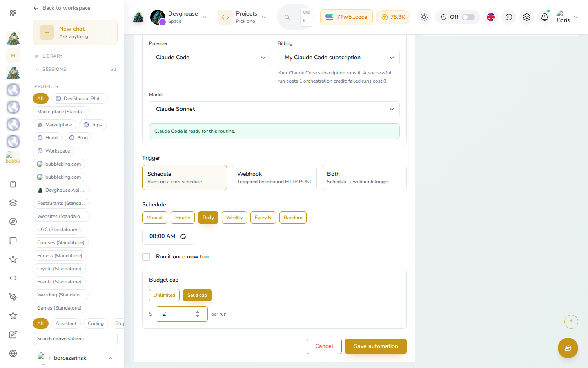Start a New chat
Screen dimensions: 588x368
tap(75, 32)
